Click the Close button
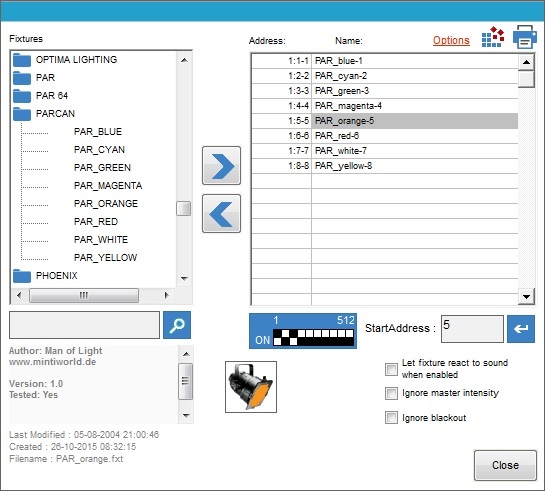Screen dimensions: 545x491 coord(505,465)
